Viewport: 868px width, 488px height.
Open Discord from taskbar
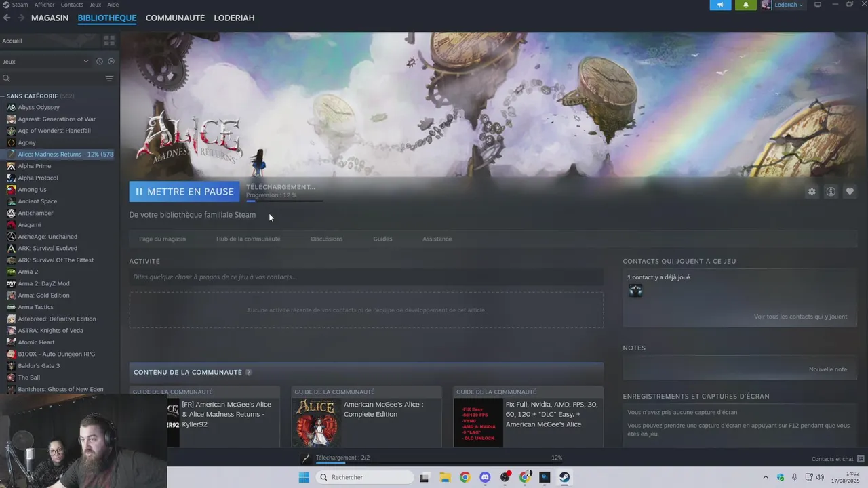tap(485, 477)
